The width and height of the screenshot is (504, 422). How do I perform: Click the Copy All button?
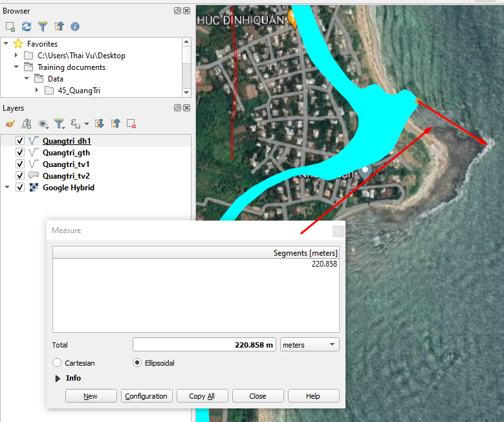coord(202,396)
